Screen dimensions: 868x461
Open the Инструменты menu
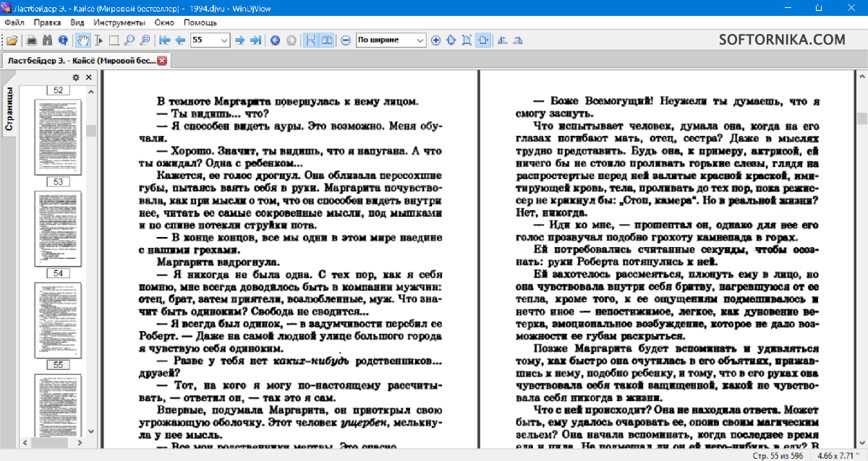click(x=119, y=22)
